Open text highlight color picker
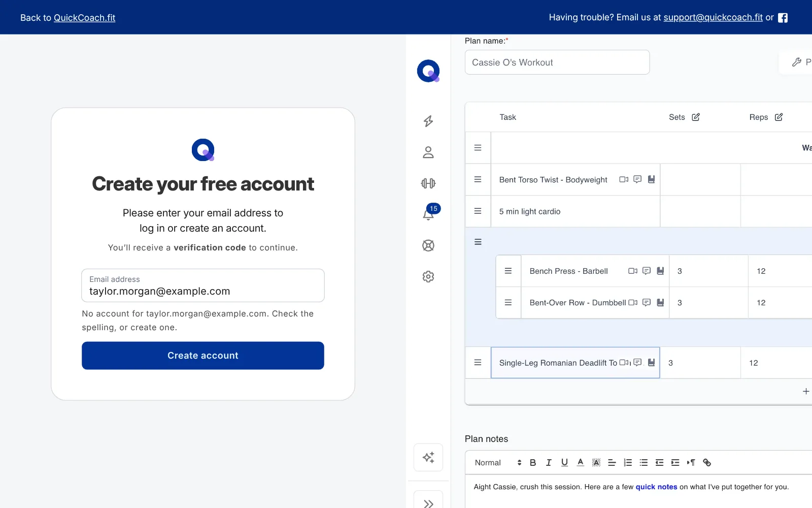The width and height of the screenshot is (812, 508). tap(596, 462)
